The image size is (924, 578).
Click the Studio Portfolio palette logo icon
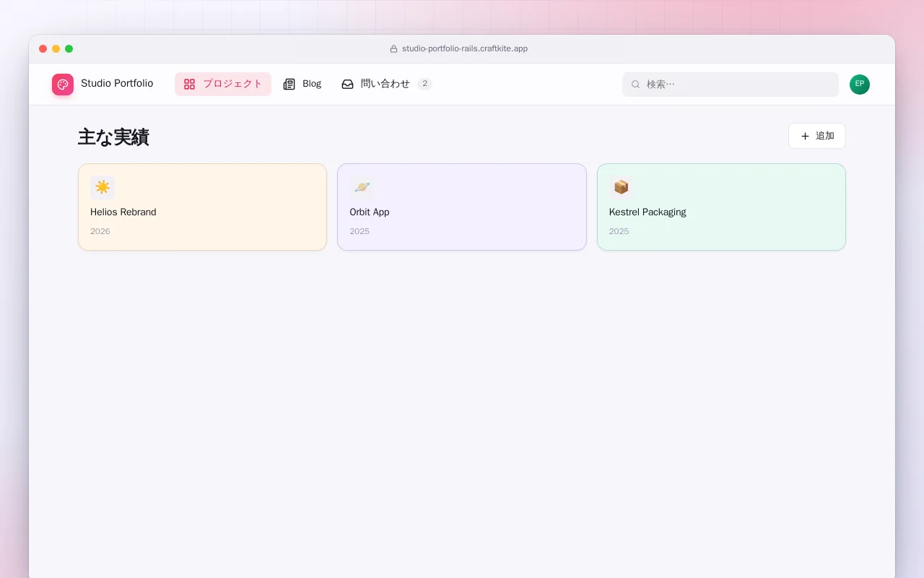point(63,85)
